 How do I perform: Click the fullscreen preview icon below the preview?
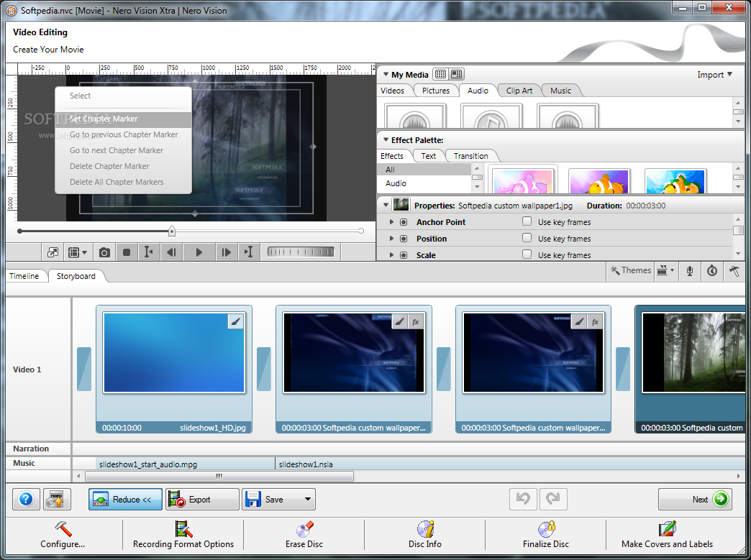pos(53,252)
